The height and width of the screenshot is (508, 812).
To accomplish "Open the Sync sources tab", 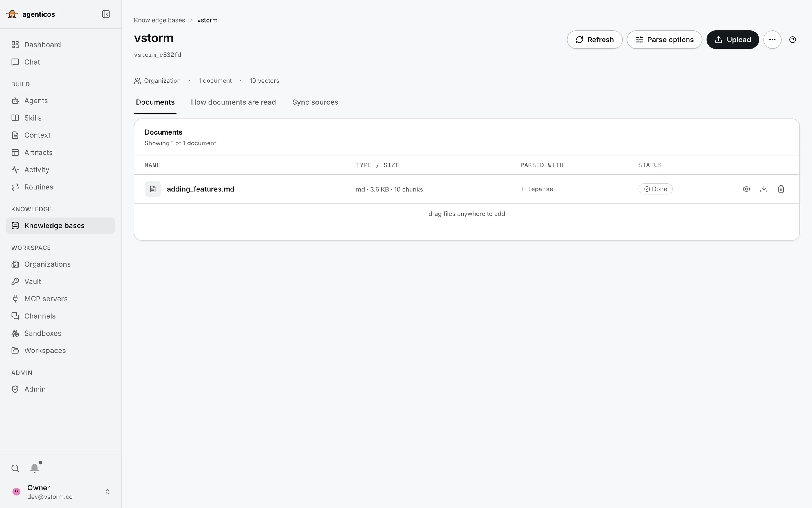I will pyautogui.click(x=315, y=102).
